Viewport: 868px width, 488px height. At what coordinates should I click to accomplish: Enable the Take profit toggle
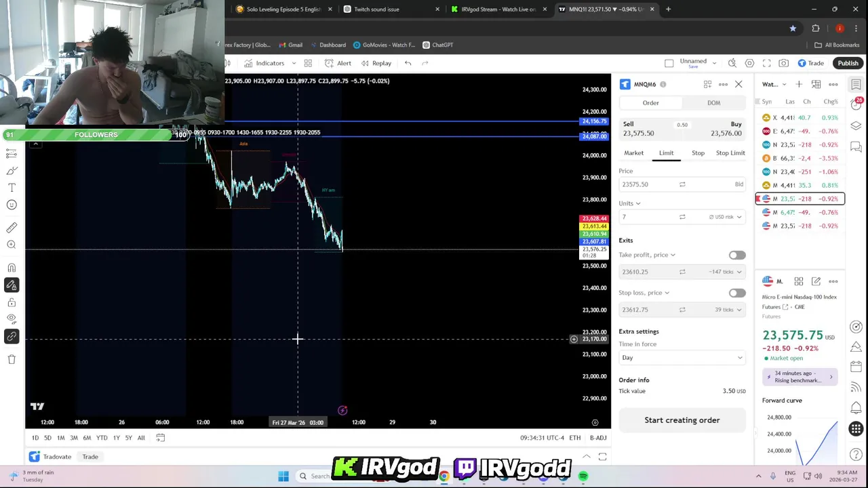click(736, 256)
